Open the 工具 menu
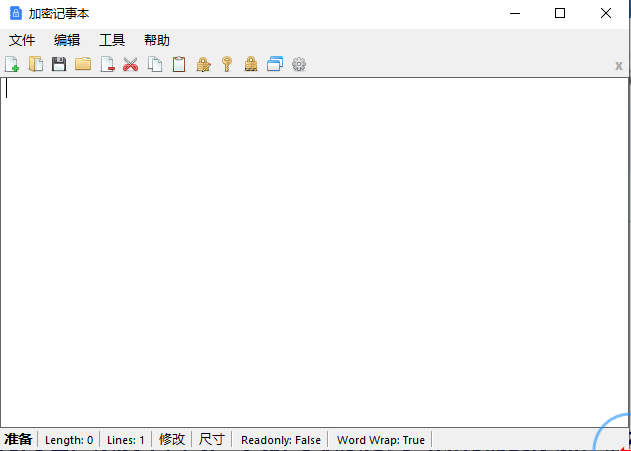The image size is (631, 451). [112, 40]
